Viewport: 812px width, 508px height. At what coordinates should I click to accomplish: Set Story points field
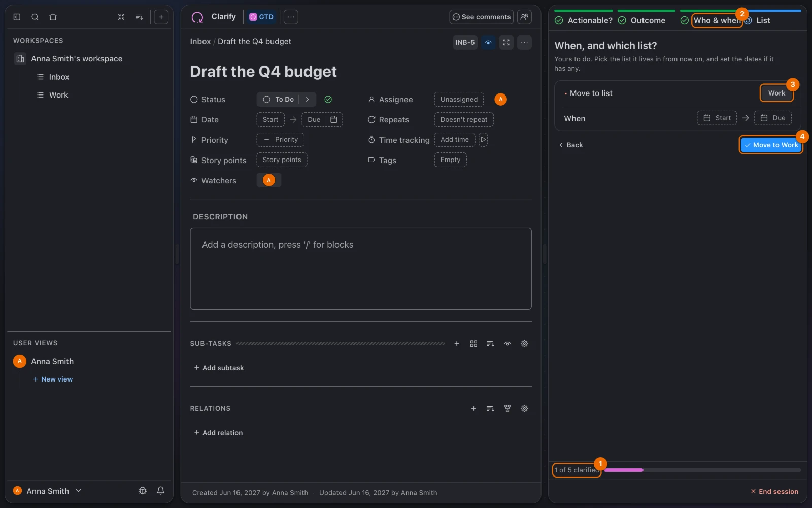pyautogui.click(x=282, y=160)
